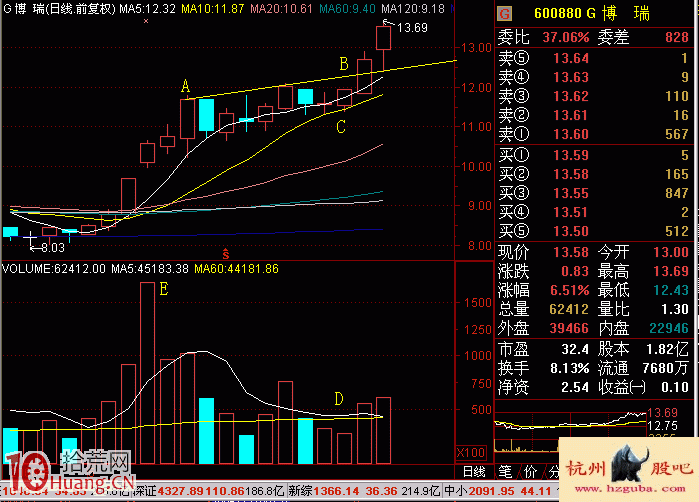The width and height of the screenshot is (699, 502).
Task: Click the latest tall red candlestick
Action: (383, 39)
